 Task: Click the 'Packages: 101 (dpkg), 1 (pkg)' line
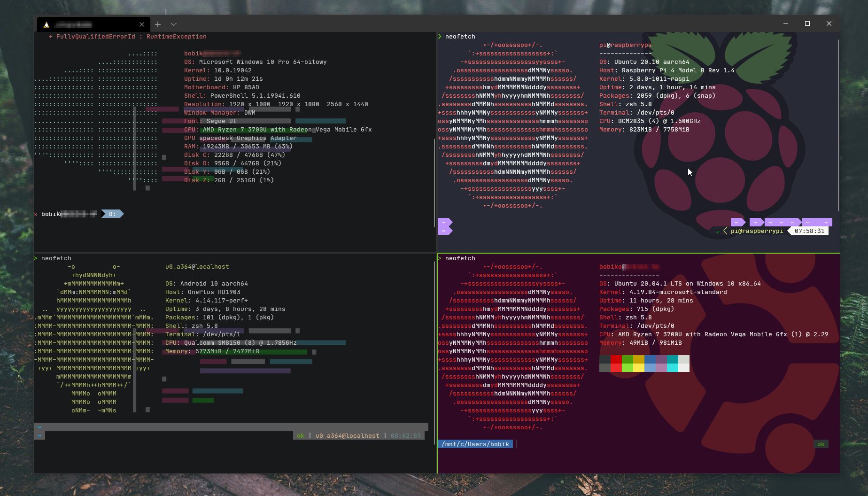pyautogui.click(x=220, y=318)
